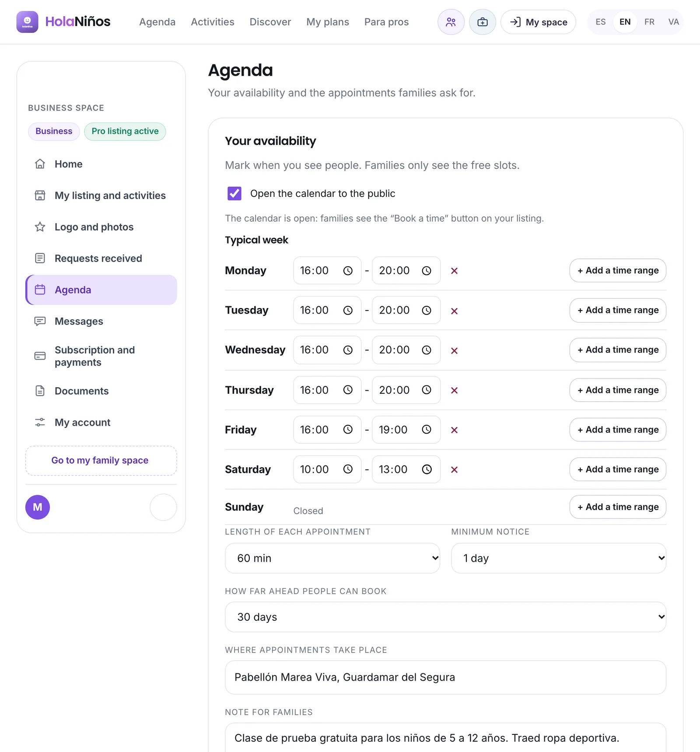Open Para pros in the top navigation
700x752 pixels.
[x=386, y=22]
